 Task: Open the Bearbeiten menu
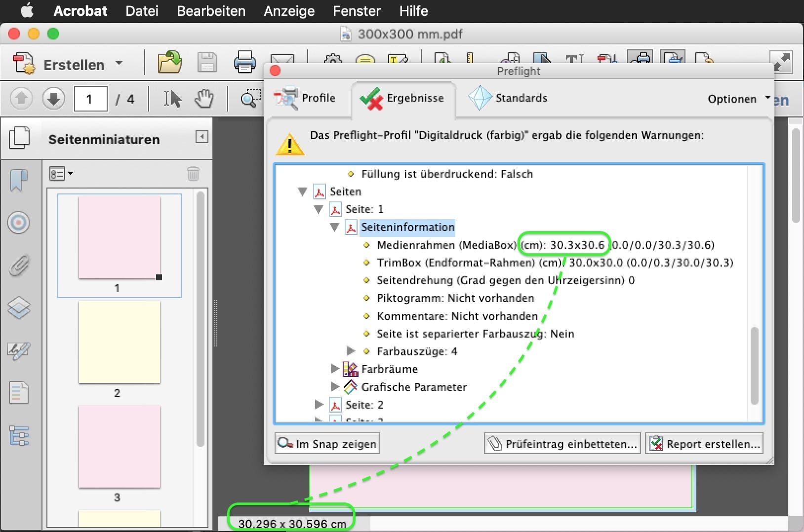point(211,11)
